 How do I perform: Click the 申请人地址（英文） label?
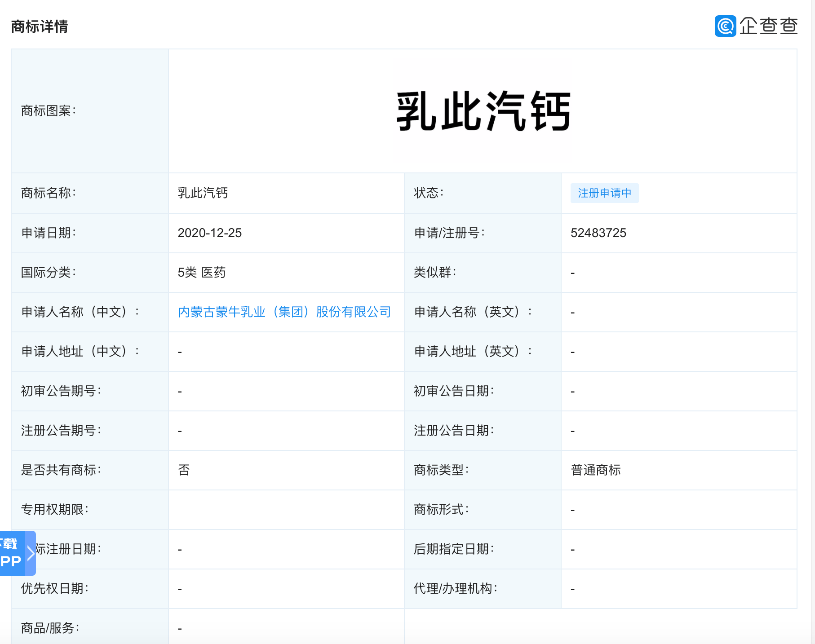click(x=473, y=351)
